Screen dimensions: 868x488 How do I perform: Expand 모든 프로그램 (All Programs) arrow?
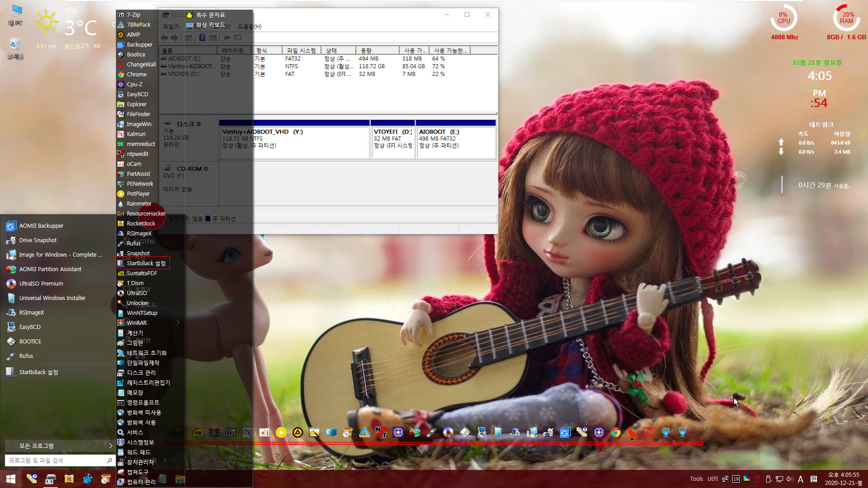pyautogui.click(x=110, y=446)
